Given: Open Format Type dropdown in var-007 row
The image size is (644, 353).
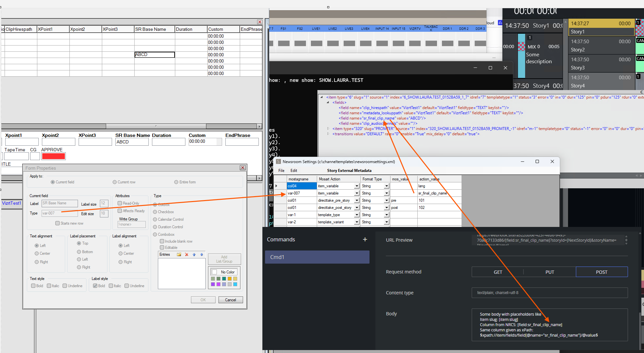Looking at the screenshot, I should pos(387,193).
